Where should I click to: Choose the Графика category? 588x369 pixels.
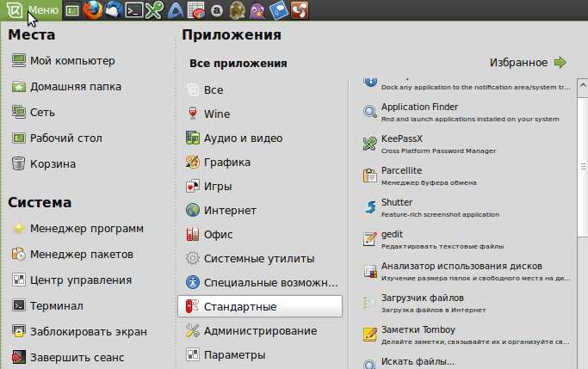[226, 162]
